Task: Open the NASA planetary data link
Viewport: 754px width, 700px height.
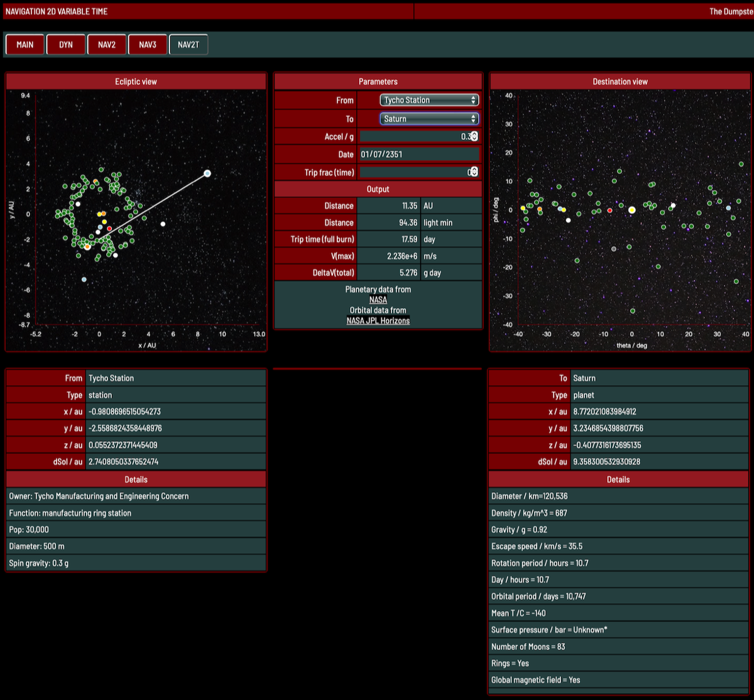Action: 378,300
